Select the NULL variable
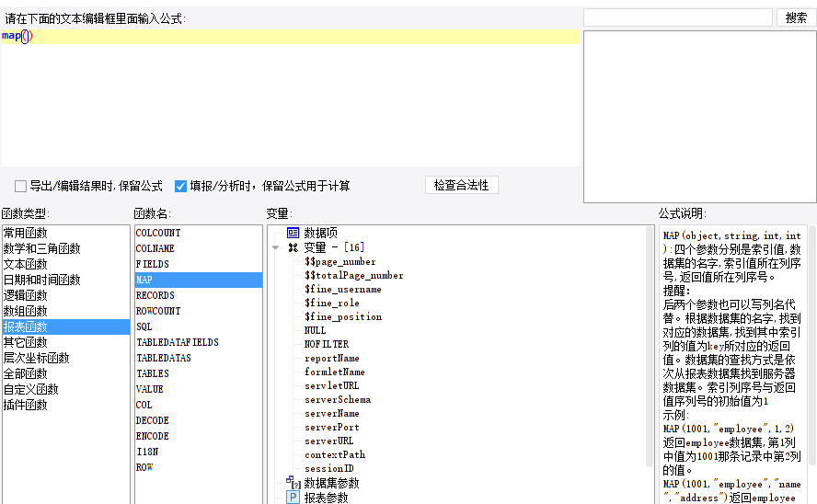817x504 pixels. click(316, 330)
